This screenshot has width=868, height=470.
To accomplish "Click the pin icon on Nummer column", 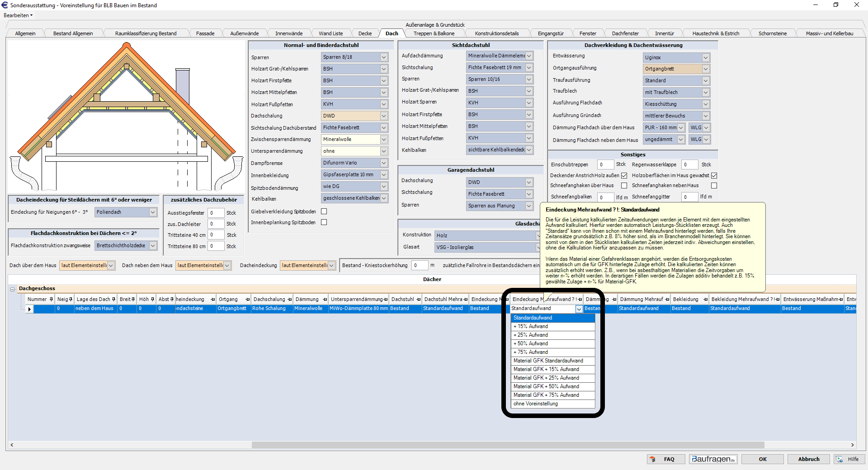I will [x=52, y=299].
